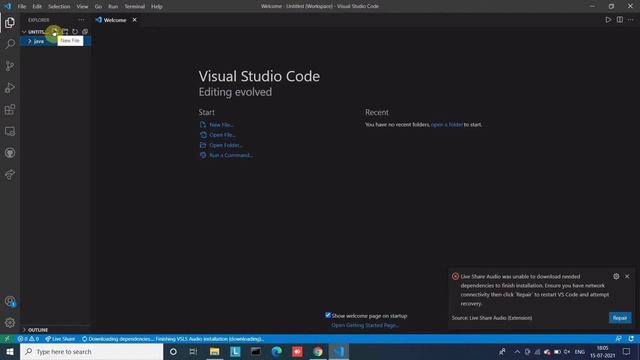
Task: Click open a folder link under Recent
Action: (x=447, y=124)
